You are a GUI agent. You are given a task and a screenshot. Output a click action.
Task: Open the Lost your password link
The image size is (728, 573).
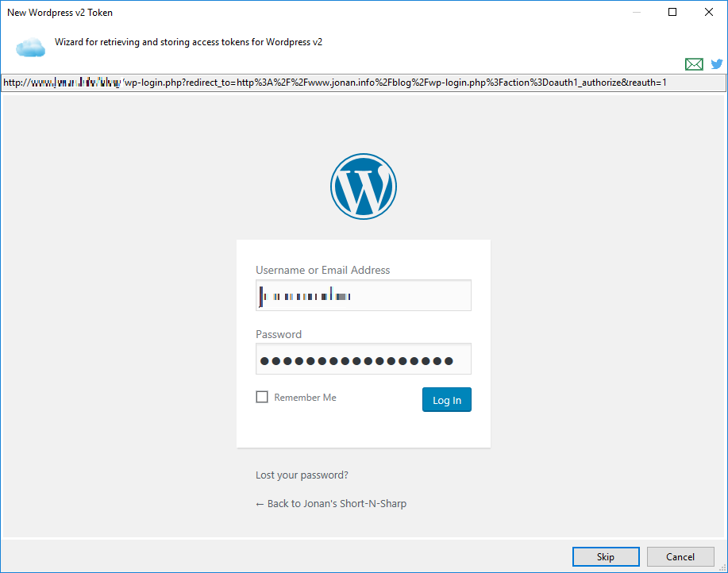coord(302,475)
